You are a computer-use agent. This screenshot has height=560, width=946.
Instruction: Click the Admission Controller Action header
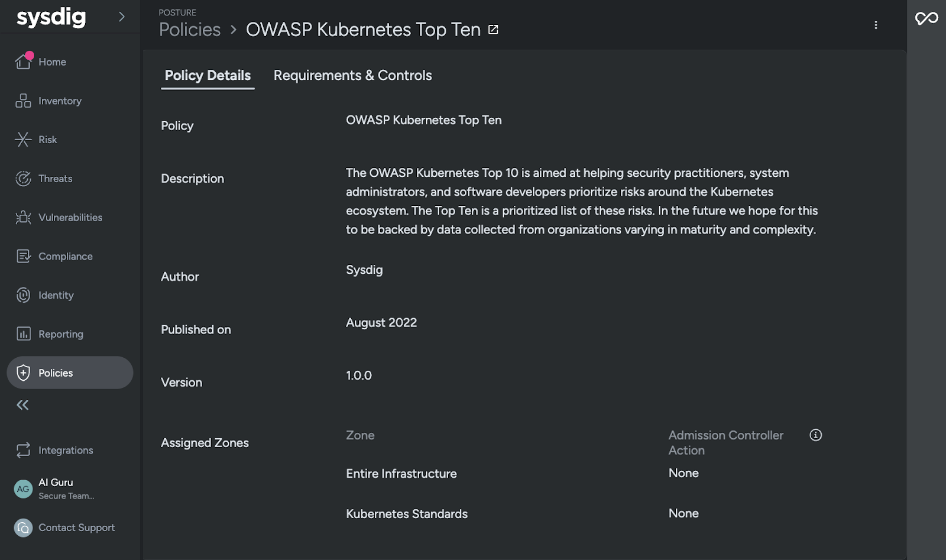coord(726,443)
